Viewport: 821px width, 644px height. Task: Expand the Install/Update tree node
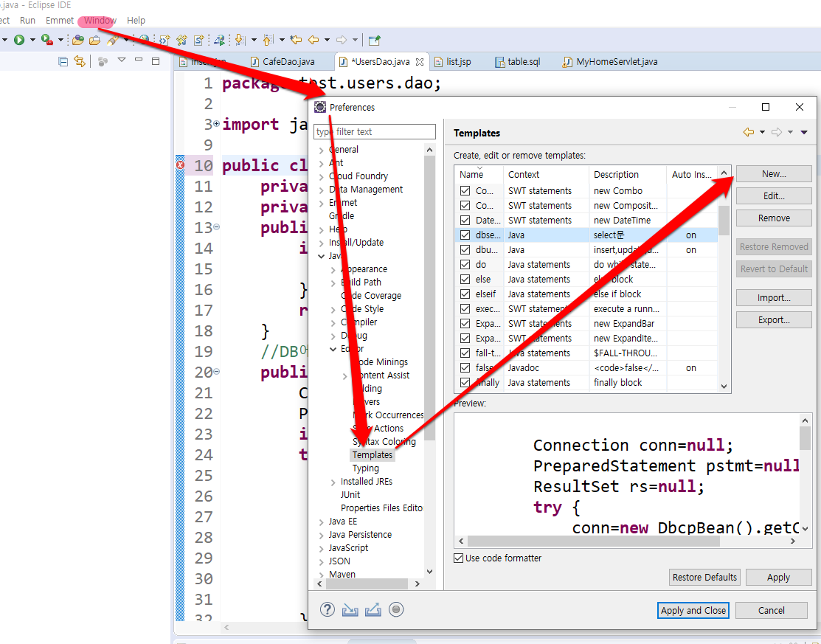click(x=322, y=243)
